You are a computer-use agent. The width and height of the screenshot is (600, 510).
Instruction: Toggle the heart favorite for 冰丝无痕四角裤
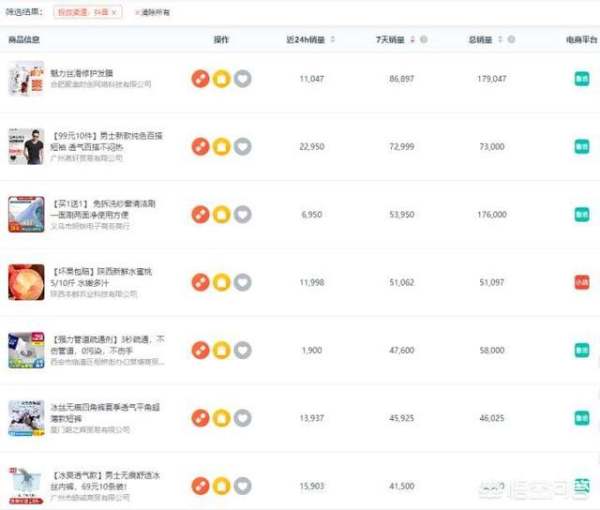tap(242, 418)
